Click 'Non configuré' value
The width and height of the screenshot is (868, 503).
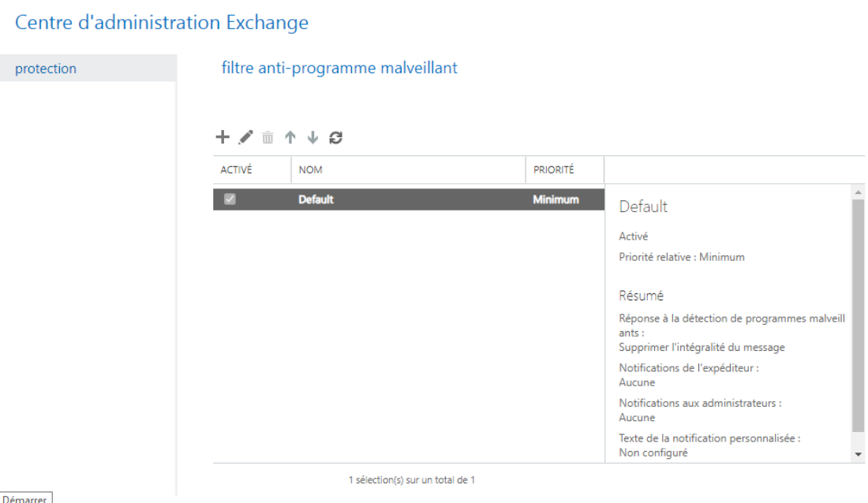tap(653, 453)
